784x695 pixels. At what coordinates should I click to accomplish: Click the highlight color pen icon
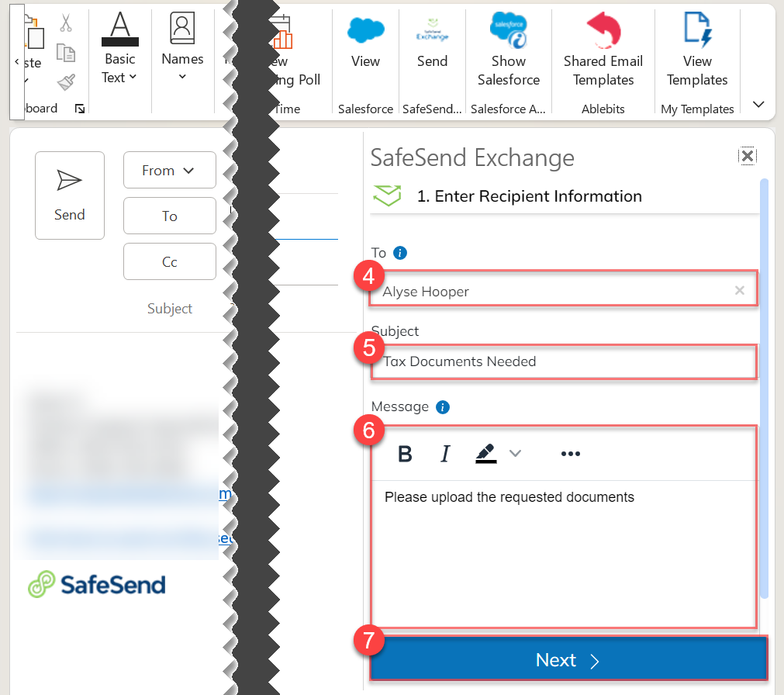(485, 454)
